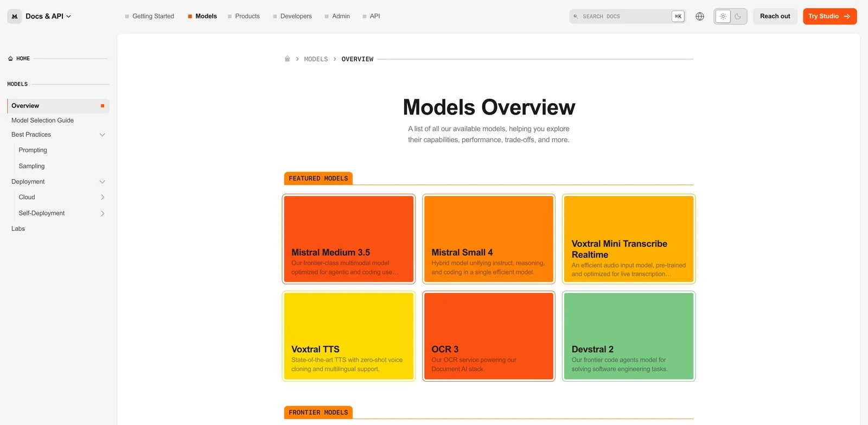Open Labs in the sidebar
The image size is (868, 425).
coord(18,229)
